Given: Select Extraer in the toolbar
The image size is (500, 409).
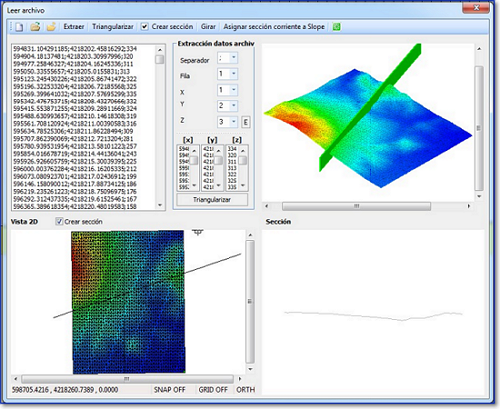Looking at the screenshot, I should click(x=74, y=27).
